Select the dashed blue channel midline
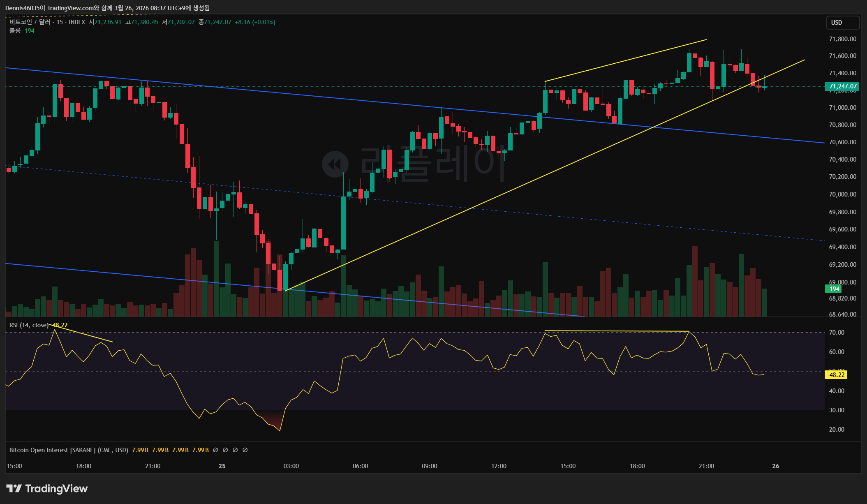The height and width of the screenshot is (504, 867). pyautogui.click(x=414, y=203)
